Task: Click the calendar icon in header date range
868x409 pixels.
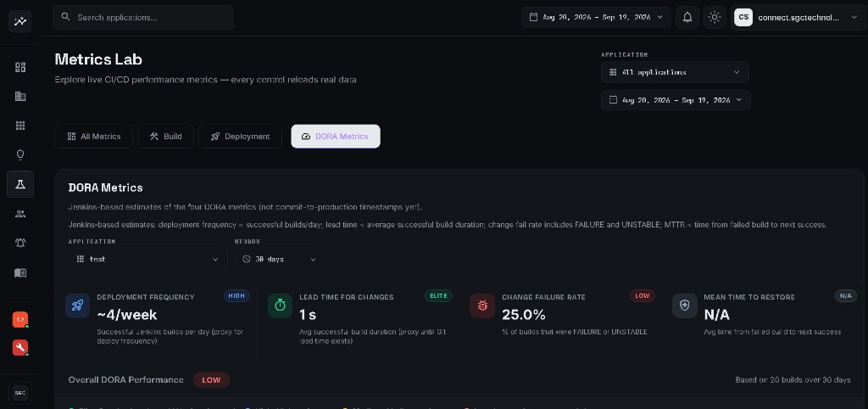Action: [x=534, y=17]
